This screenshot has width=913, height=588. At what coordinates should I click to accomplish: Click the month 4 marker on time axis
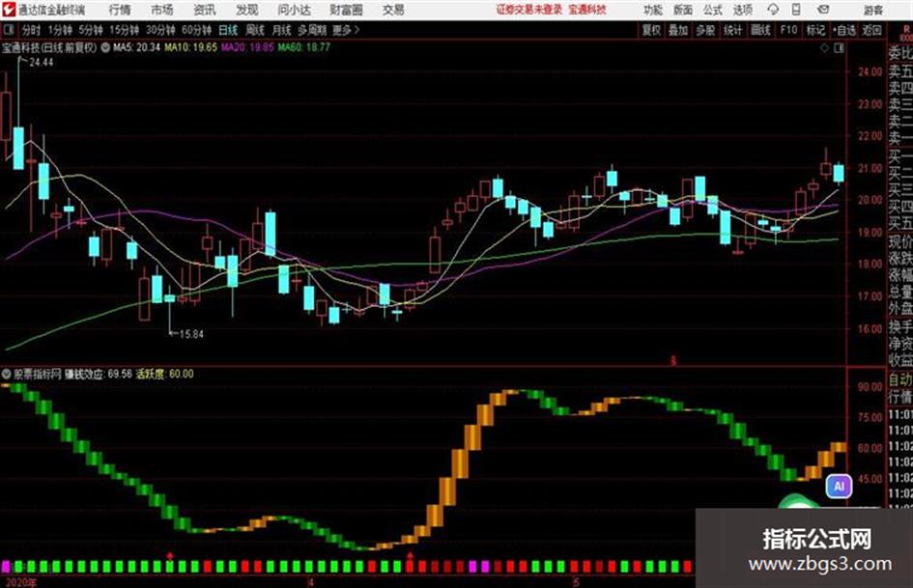click(310, 582)
